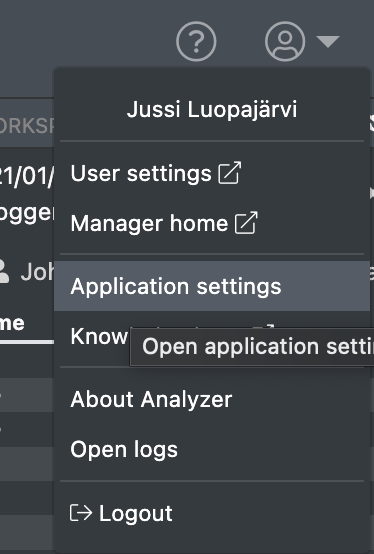The width and height of the screenshot is (374, 554).
Task: Collapse the user menu dropdown arrow
Action: [x=328, y=41]
